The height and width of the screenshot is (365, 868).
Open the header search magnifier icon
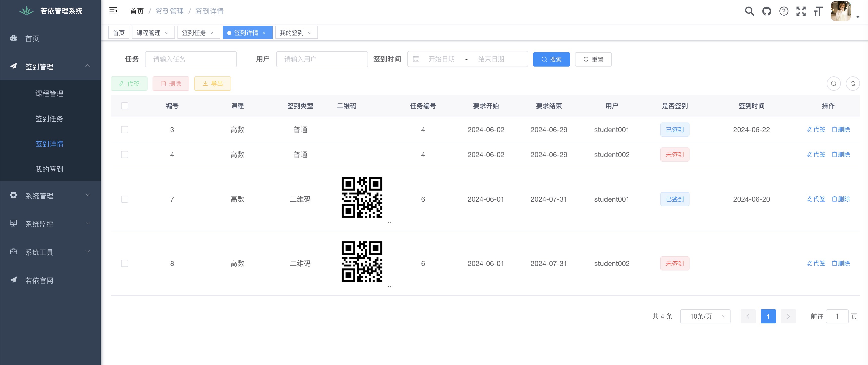[x=749, y=11]
